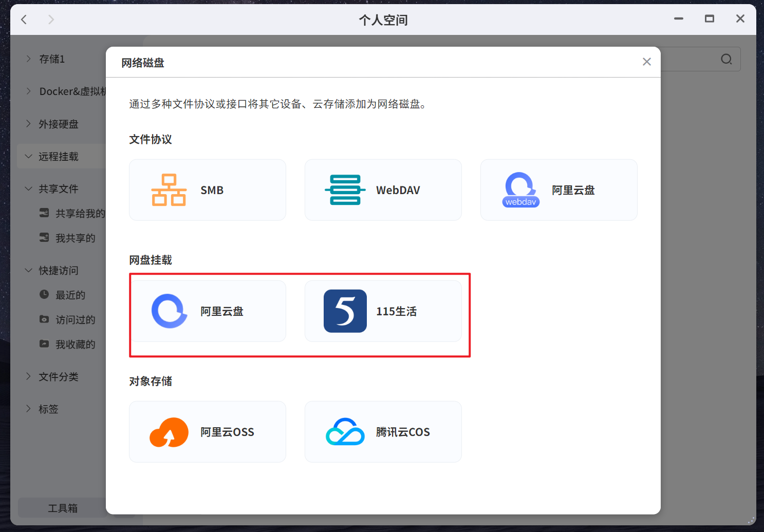Expand the 文件分类 section chevron
The image size is (764, 532).
pos(28,376)
